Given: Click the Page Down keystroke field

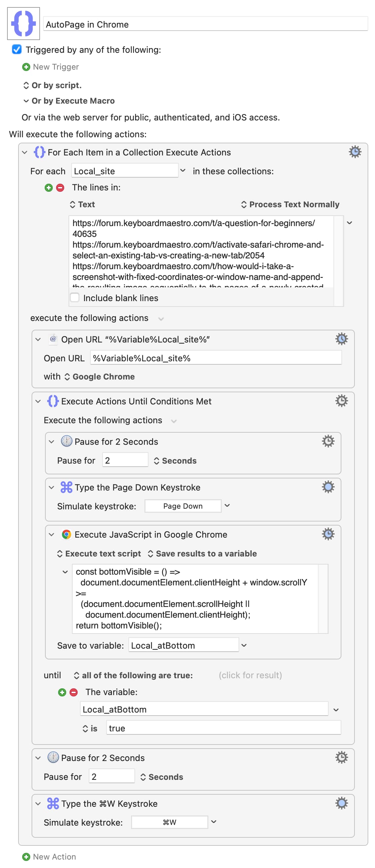Looking at the screenshot, I should 183,506.
